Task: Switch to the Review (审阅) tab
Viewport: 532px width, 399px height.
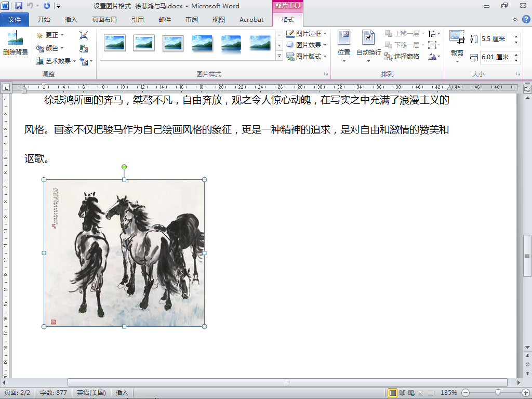Action: pyautogui.click(x=192, y=20)
